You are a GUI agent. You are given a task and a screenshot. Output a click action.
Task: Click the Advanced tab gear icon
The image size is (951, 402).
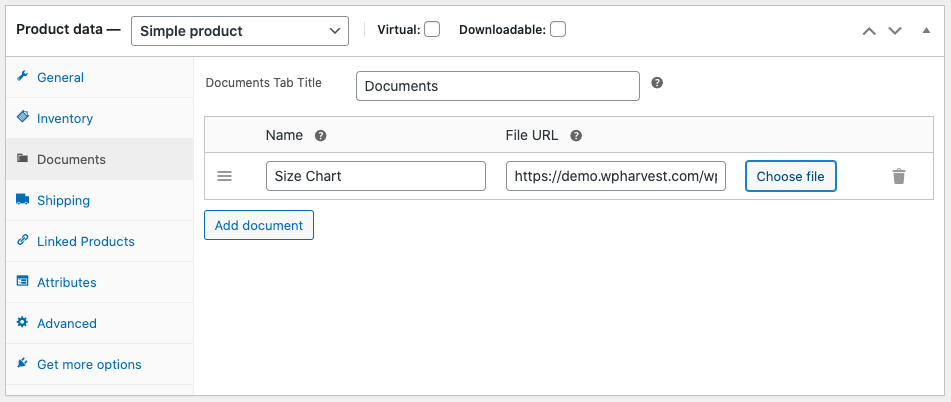22,322
